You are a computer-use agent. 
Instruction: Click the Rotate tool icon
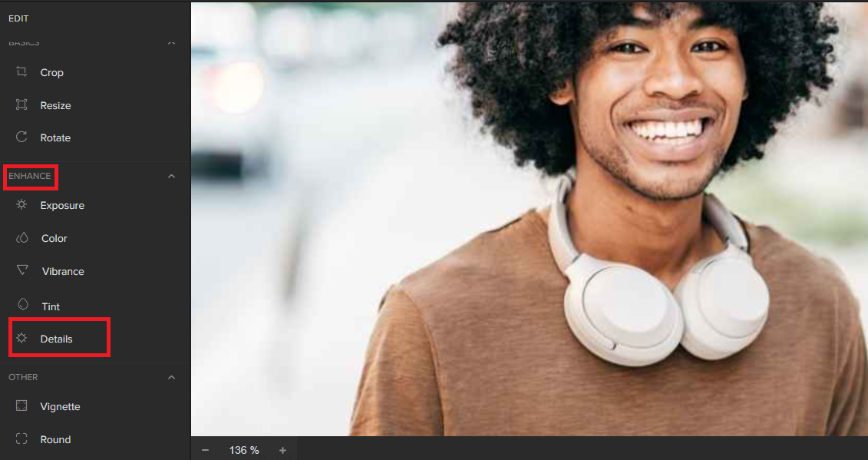point(22,137)
